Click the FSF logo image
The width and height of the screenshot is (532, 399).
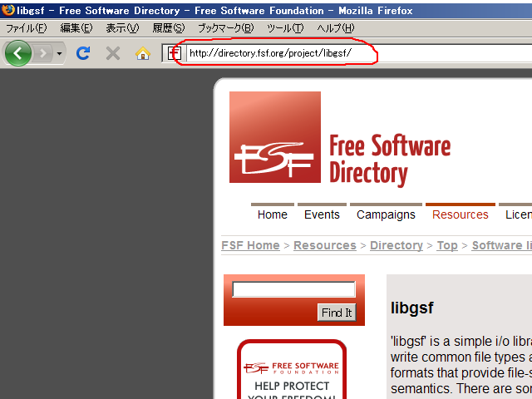coord(275,137)
